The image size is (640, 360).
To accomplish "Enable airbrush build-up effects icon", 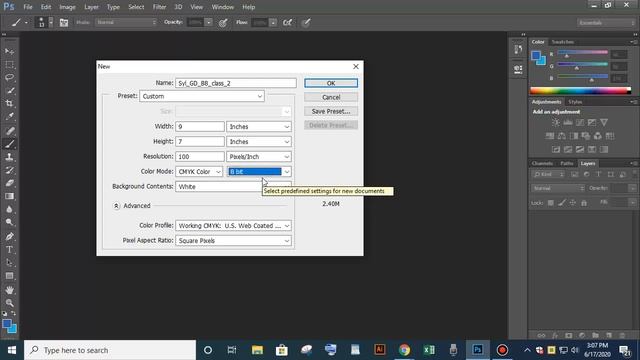I will (x=287, y=22).
